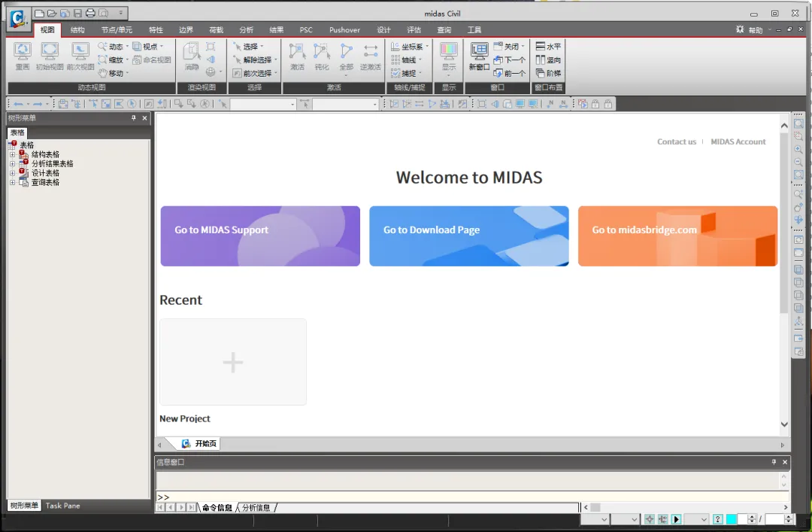812x532 pixels.
Task: Pin the 信息窗口 panel
Action: (774, 462)
